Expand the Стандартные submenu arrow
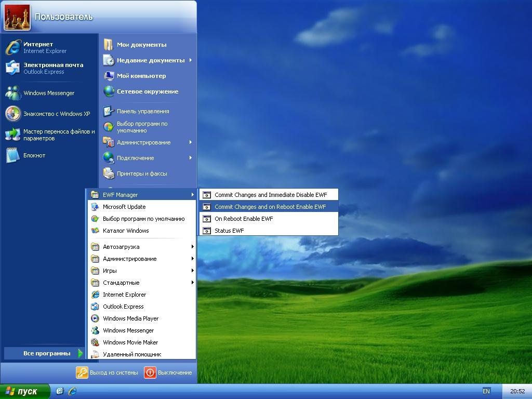The height and width of the screenshot is (399, 532). 192,282
